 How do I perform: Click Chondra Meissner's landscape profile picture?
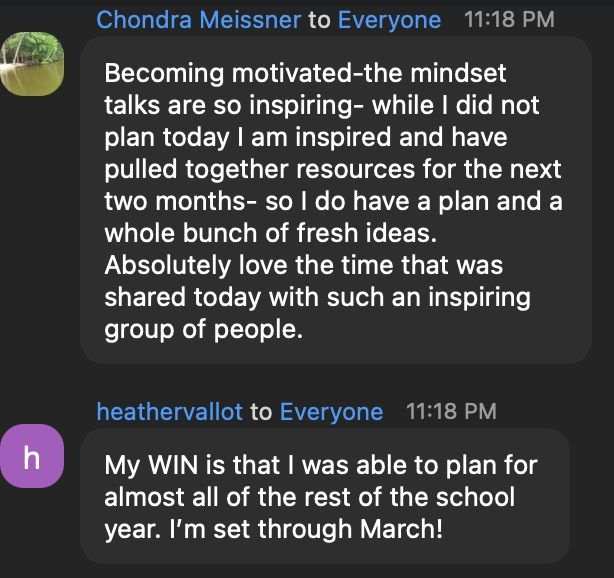32,63
